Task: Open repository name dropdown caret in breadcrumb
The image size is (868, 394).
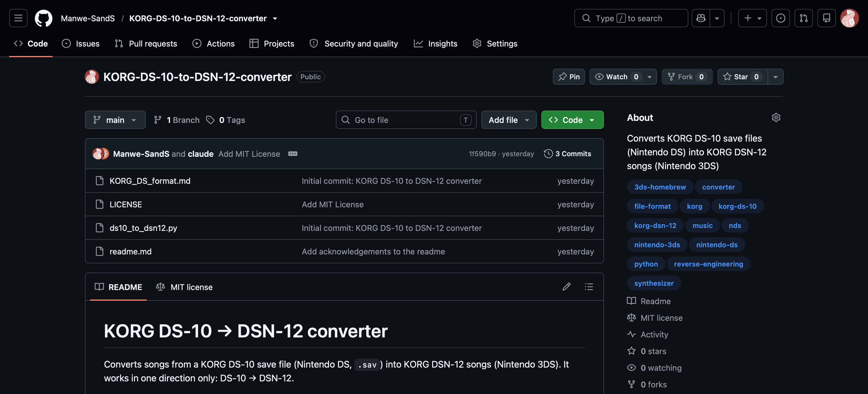Action: click(275, 19)
